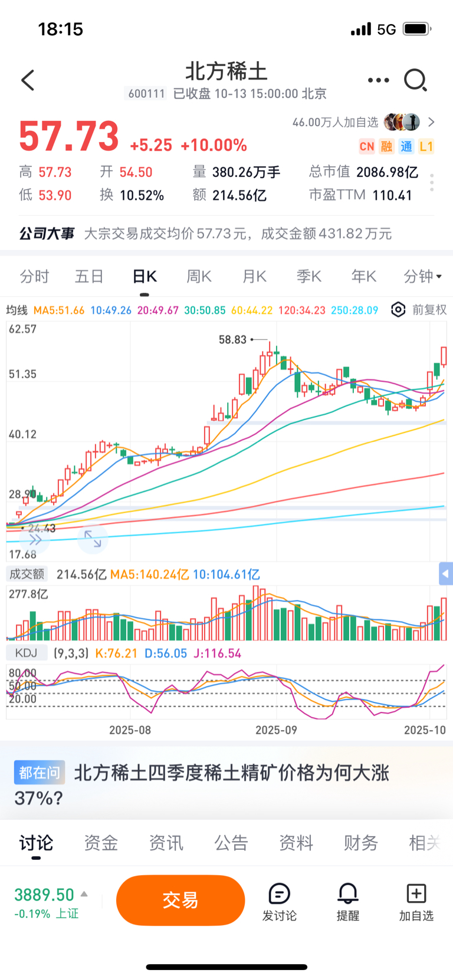Viewport: 453px width, 980px height.
Task: Select the 月K tab
Action: click(x=254, y=276)
